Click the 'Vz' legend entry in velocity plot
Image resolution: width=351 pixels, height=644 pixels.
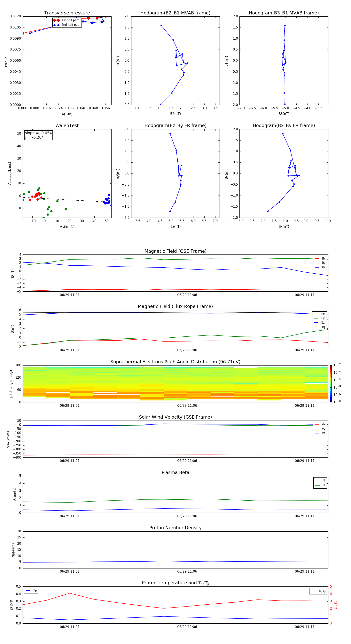point(320,433)
